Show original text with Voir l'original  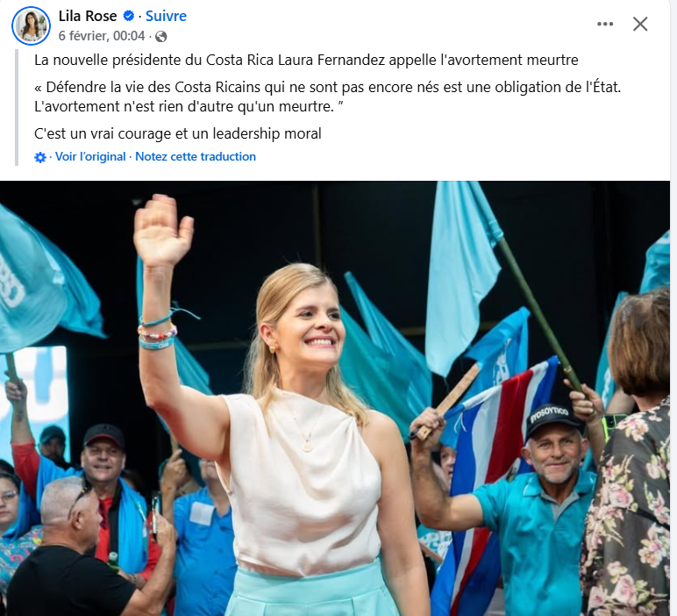coord(90,156)
